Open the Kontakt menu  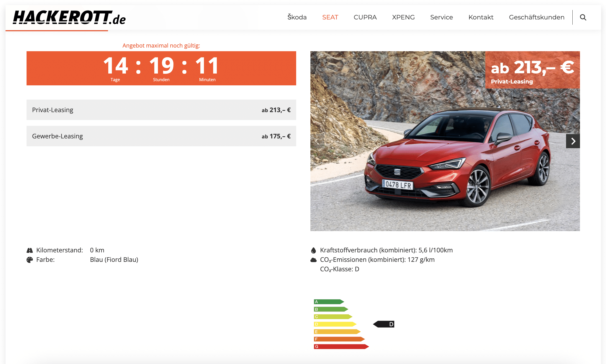point(481,17)
